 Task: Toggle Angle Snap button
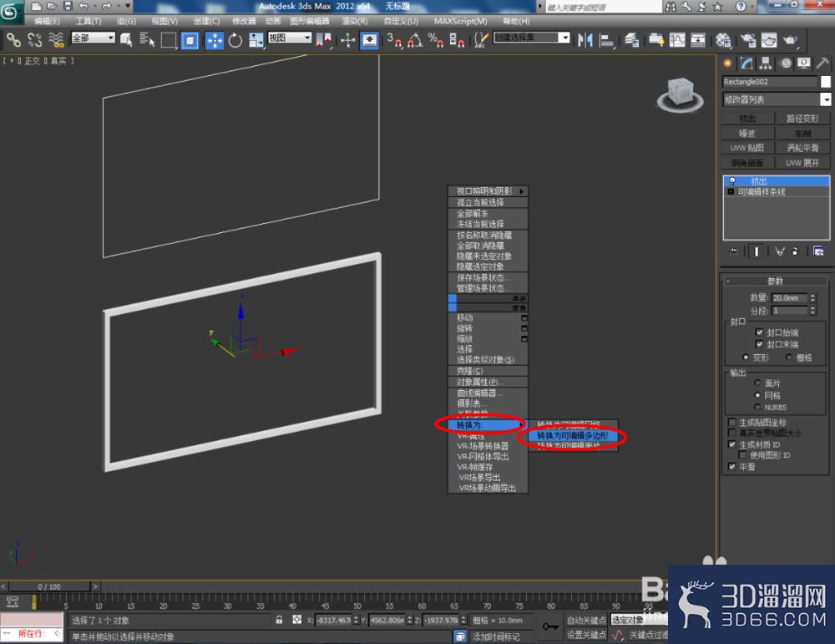[x=415, y=40]
